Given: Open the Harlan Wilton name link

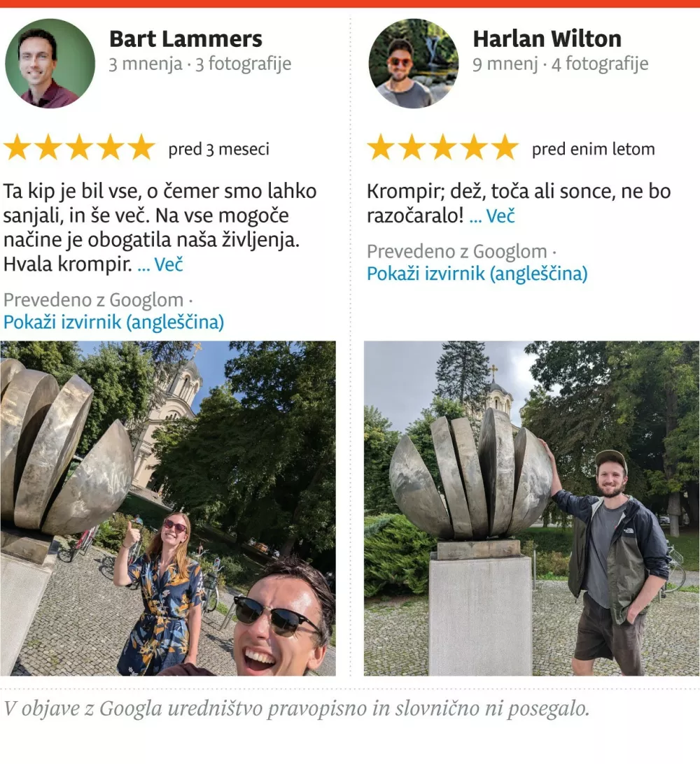Looking at the screenshot, I should click(547, 39).
